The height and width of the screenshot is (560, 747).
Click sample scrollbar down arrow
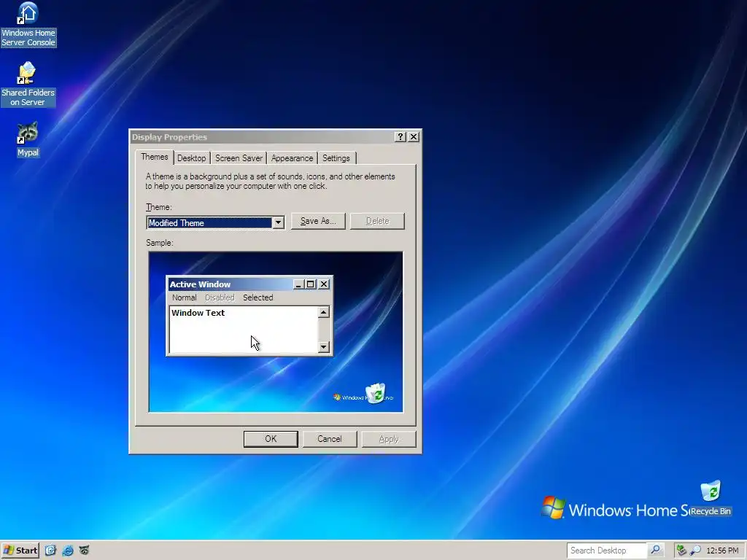(x=323, y=346)
